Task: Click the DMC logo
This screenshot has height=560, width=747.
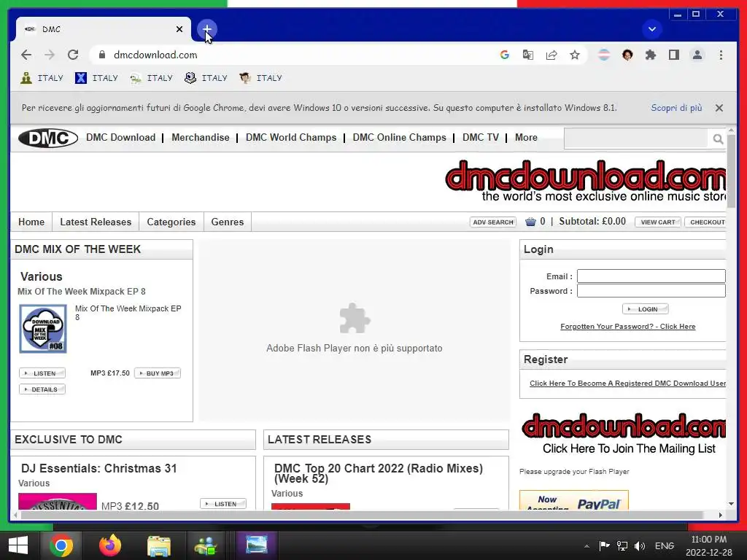Action: coord(48,138)
